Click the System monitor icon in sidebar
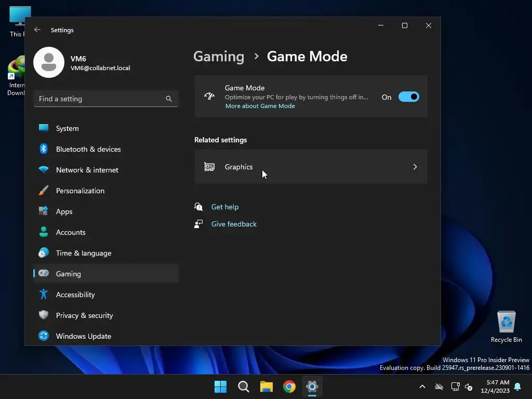The height and width of the screenshot is (399, 532). [44, 128]
